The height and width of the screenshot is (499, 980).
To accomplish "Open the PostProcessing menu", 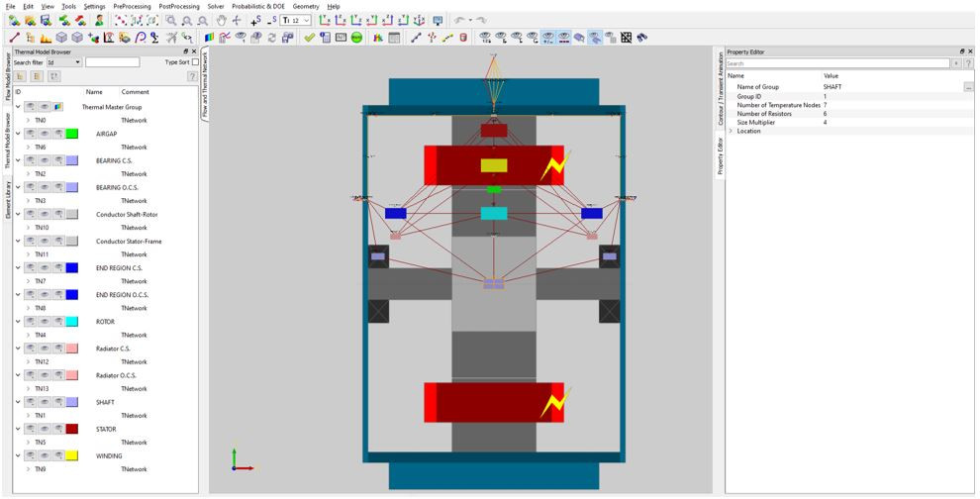I will click(178, 6).
